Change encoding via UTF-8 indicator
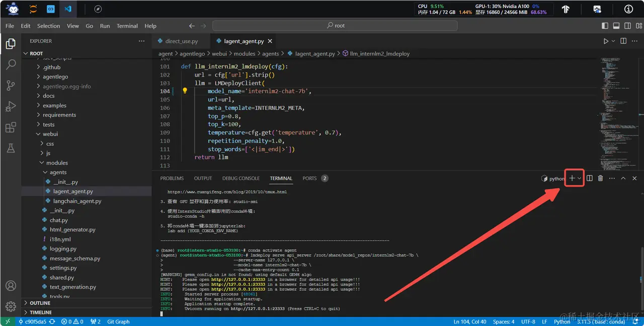The image size is (644, 326). pos(528,321)
